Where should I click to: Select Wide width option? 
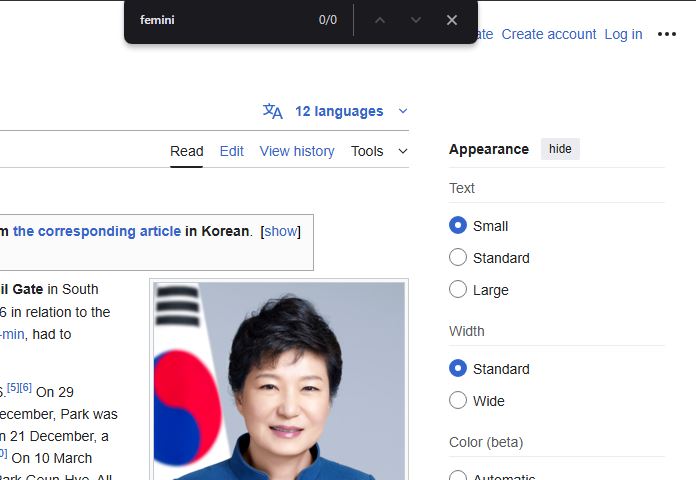[458, 400]
